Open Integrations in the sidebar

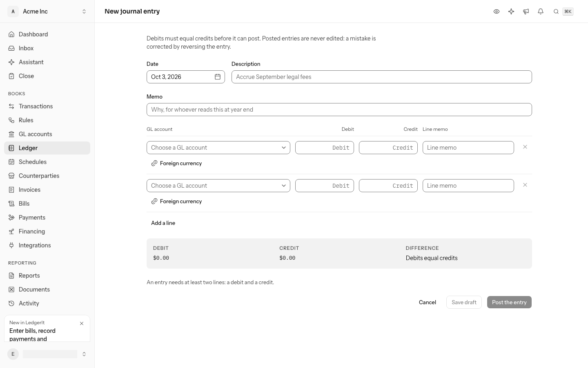pos(47,245)
